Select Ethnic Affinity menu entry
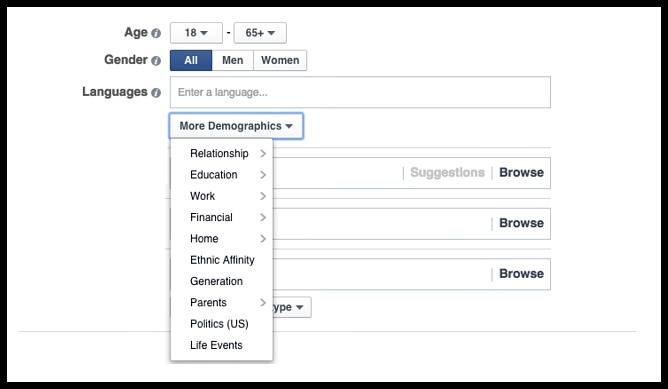668x389 pixels. (x=222, y=260)
